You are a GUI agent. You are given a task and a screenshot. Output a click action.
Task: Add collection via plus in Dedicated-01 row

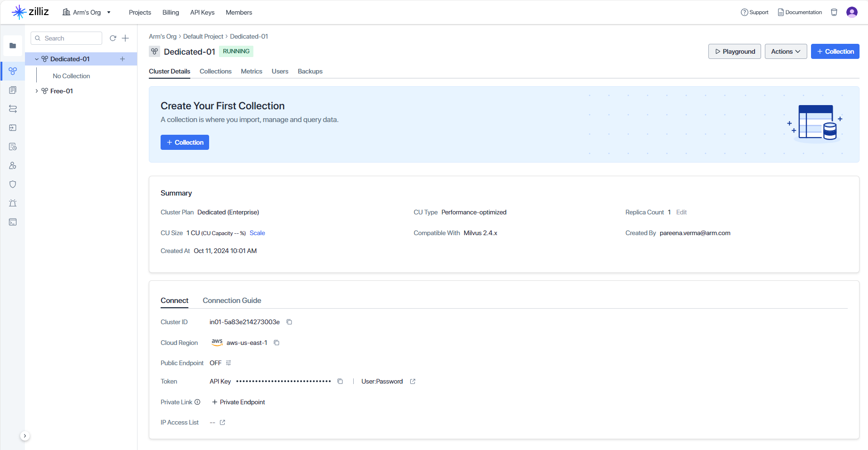pos(122,59)
